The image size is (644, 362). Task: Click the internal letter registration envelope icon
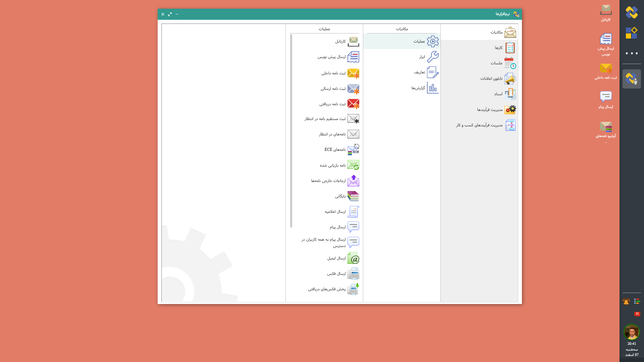coord(353,73)
